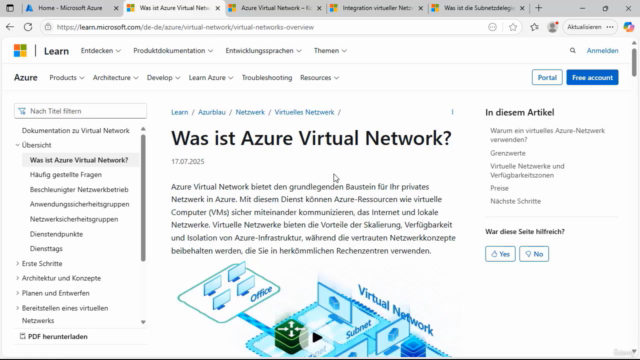
Task: Switch to Was ist die Subnetzdelegie tab
Action: 479,8
